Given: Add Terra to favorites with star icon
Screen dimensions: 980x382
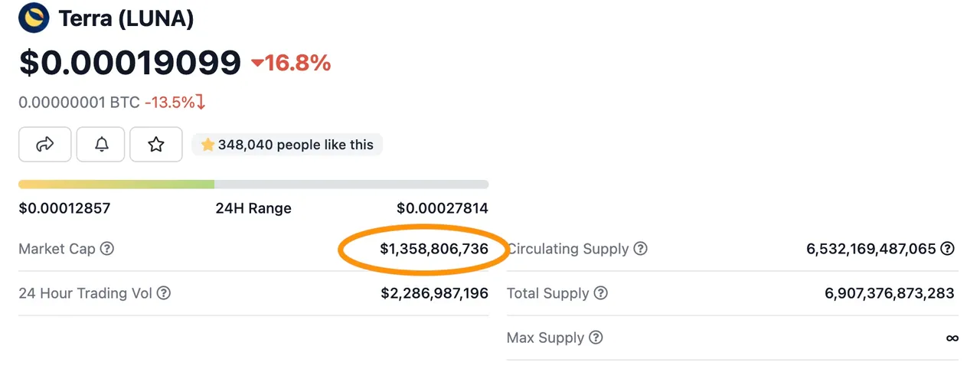Looking at the screenshot, I should coord(156,144).
